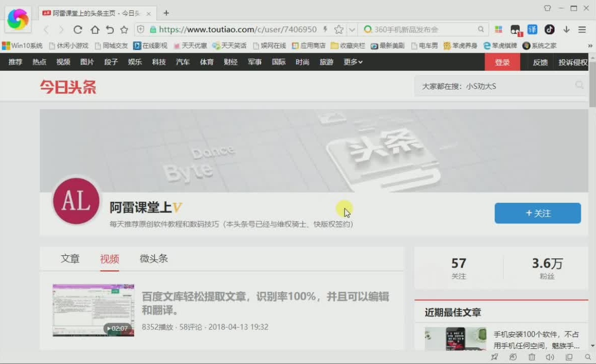Toggle the status bar sound speaker icon
This screenshot has height=364, width=596.
[x=550, y=357]
